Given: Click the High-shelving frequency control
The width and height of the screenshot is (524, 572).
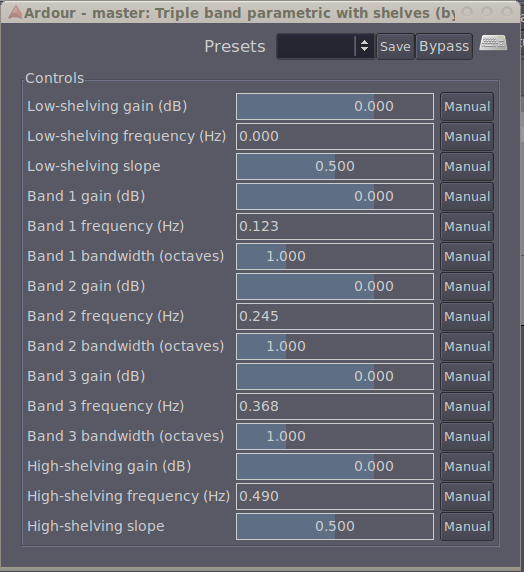Looking at the screenshot, I should (x=335, y=496).
